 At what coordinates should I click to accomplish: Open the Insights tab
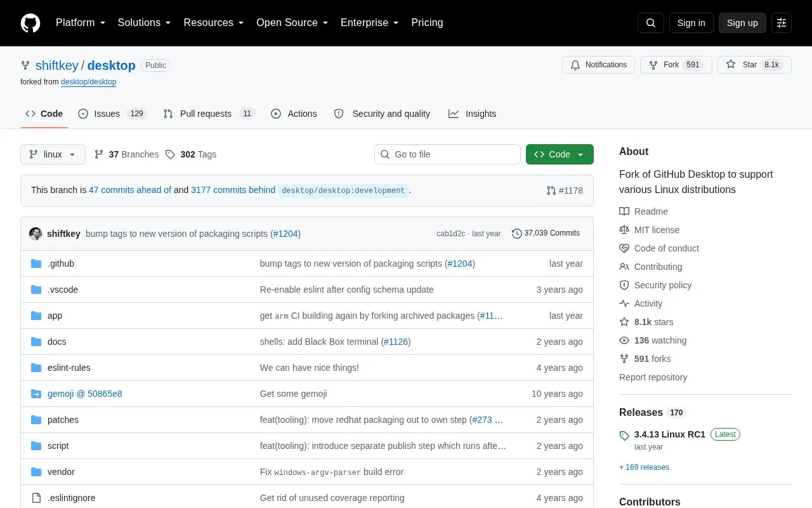coord(472,114)
